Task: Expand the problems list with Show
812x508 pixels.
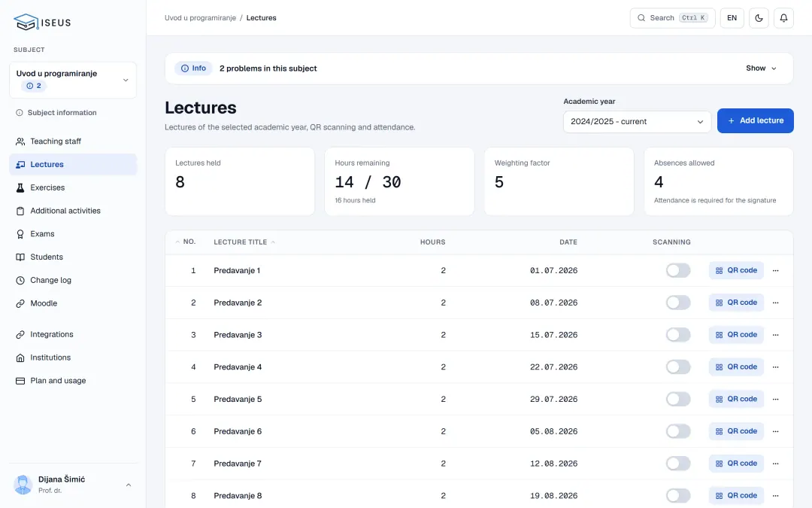Action: point(761,68)
